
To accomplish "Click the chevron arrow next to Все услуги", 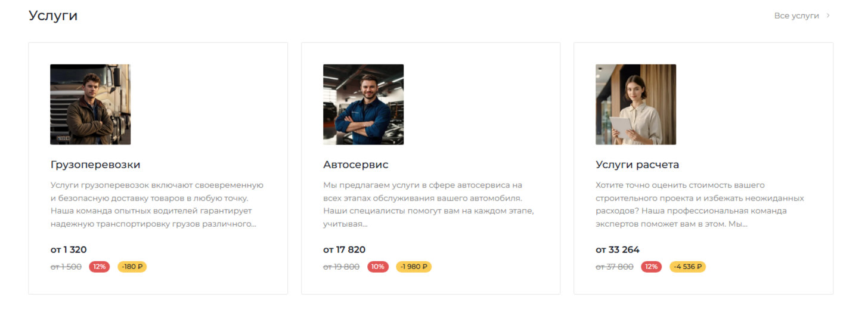I will (x=828, y=16).
